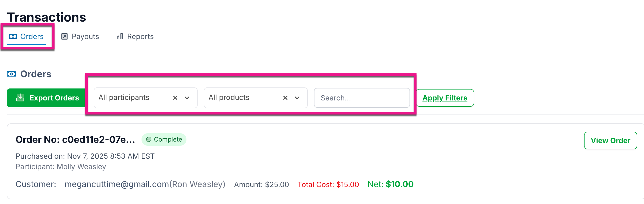
Task: Click the download icon in Export Orders
Action: click(x=20, y=98)
